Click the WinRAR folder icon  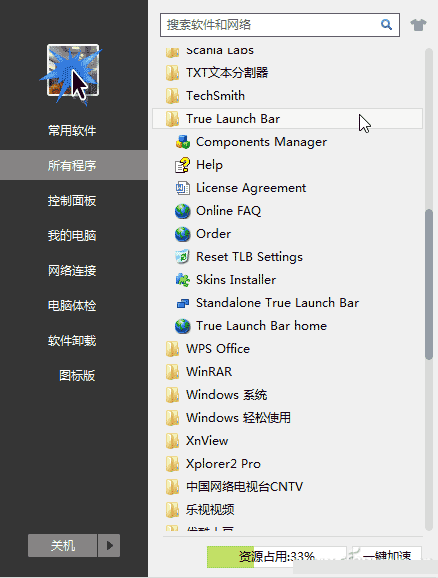click(x=172, y=372)
